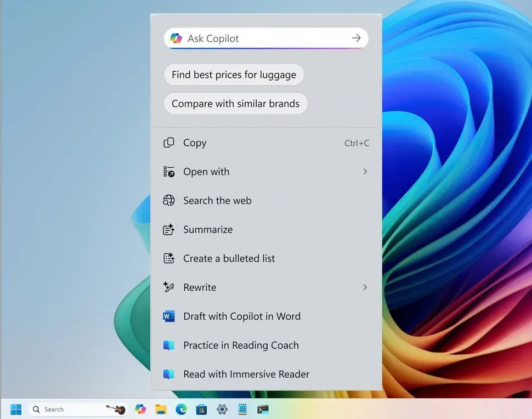Expand the Open with submenu chevron
This screenshot has width=532, height=419.
pos(365,172)
